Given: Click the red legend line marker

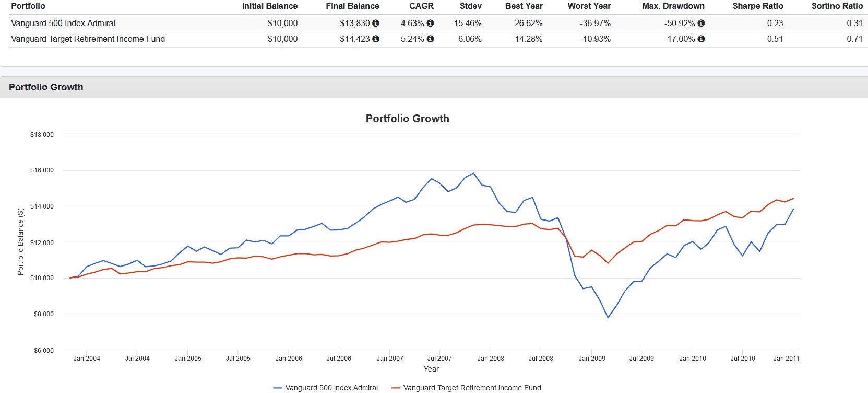Looking at the screenshot, I should [396, 388].
